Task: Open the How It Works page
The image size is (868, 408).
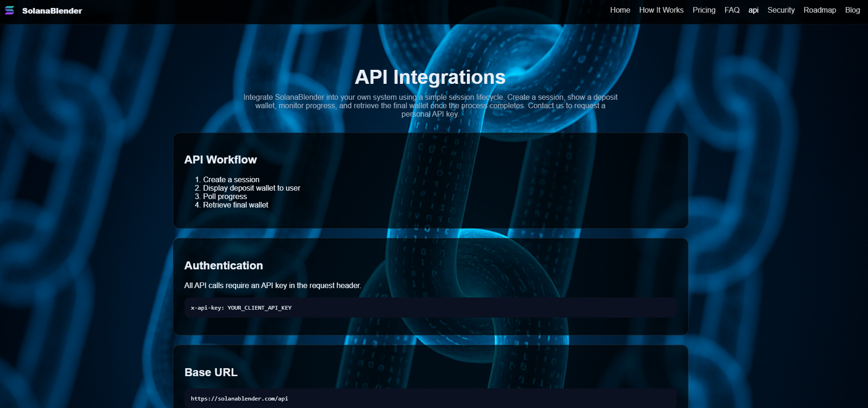Action: pos(661,10)
